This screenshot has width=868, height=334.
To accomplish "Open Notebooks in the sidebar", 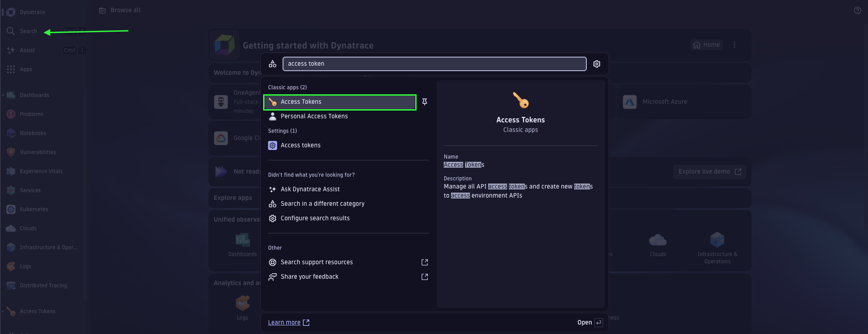I will pos(33,133).
